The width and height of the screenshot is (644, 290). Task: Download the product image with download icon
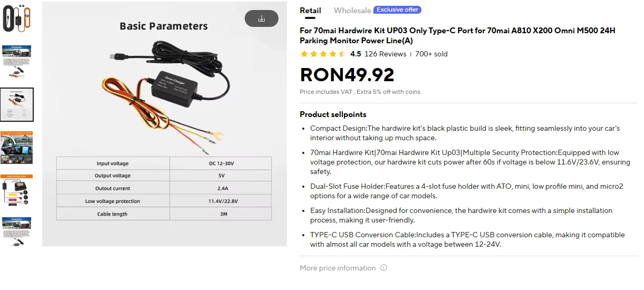pos(262,18)
